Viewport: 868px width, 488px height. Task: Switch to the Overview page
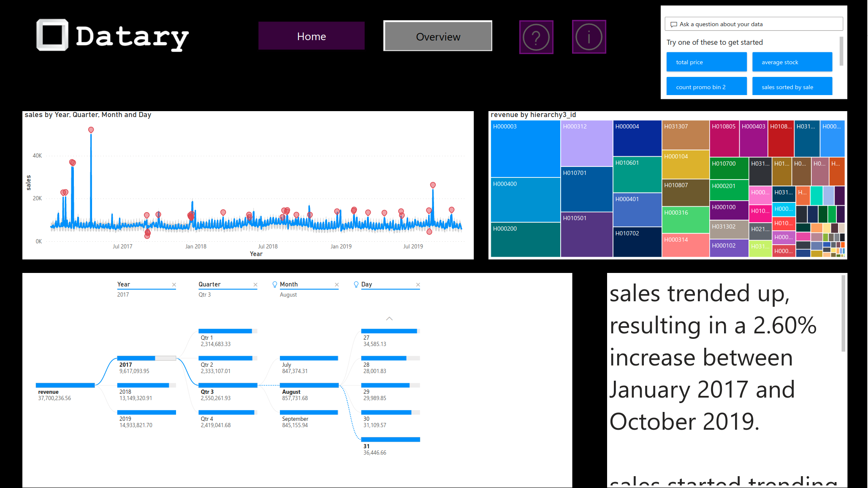(x=438, y=36)
